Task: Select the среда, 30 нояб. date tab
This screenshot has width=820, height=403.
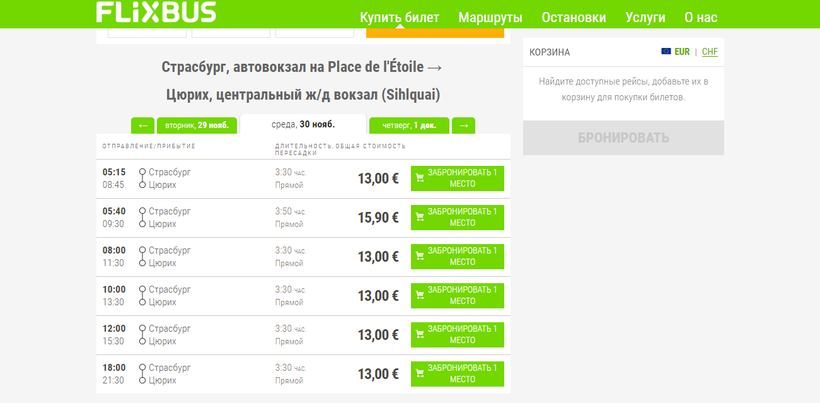Action: 303,125
